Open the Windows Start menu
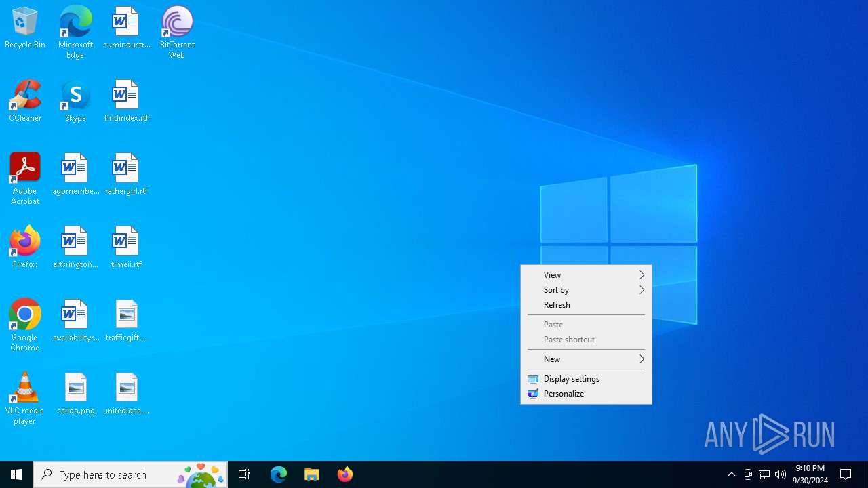 16,474
